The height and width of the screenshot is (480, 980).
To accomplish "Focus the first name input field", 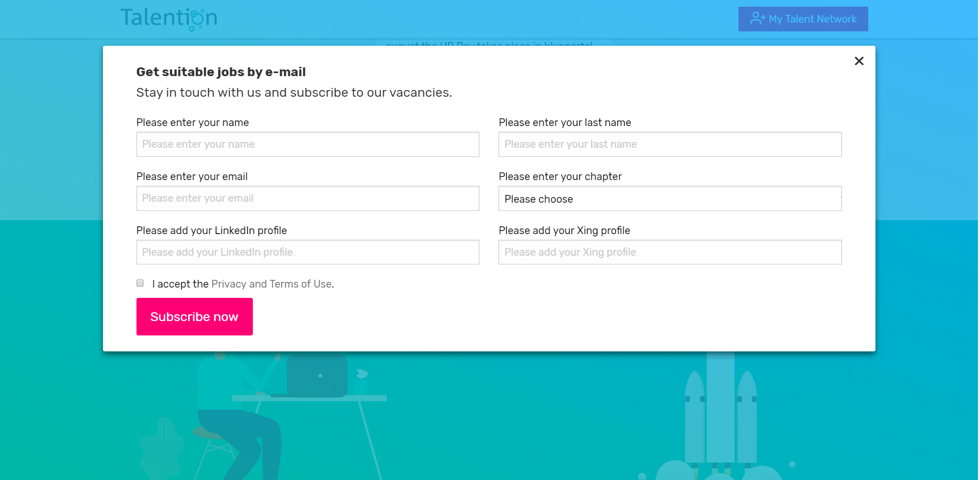I will (x=307, y=144).
